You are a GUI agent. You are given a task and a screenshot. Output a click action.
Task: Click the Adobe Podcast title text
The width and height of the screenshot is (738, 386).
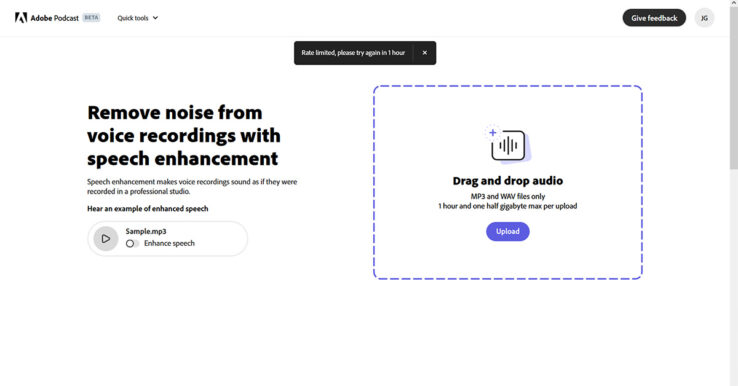pyautogui.click(x=55, y=18)
